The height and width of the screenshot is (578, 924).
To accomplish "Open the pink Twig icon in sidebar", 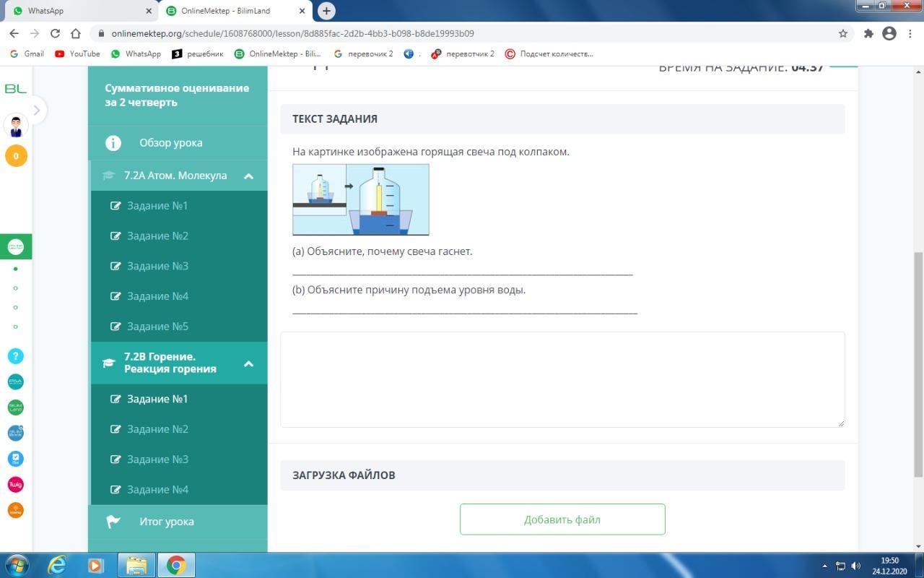I will pyautogui.click(x=15, y=484).
